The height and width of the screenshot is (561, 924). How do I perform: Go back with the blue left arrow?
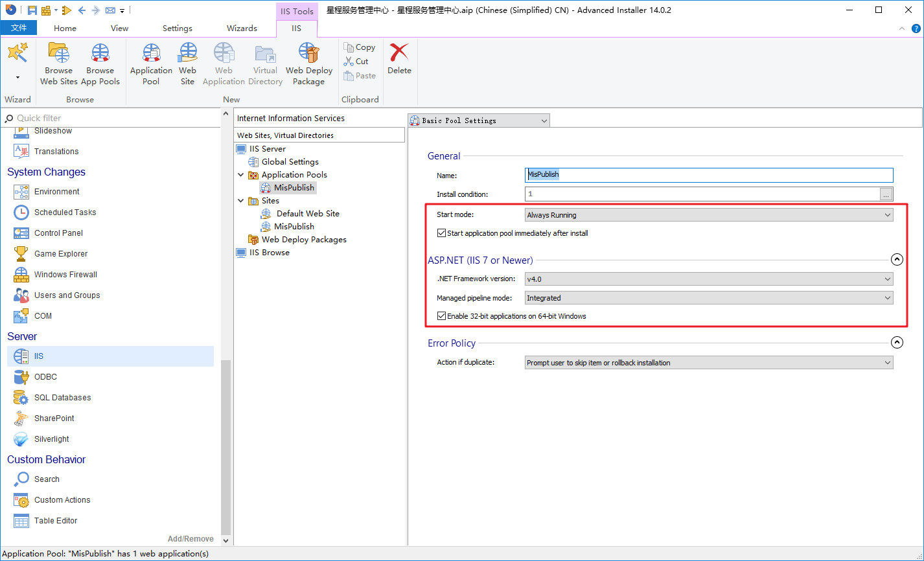coord(82,10)
